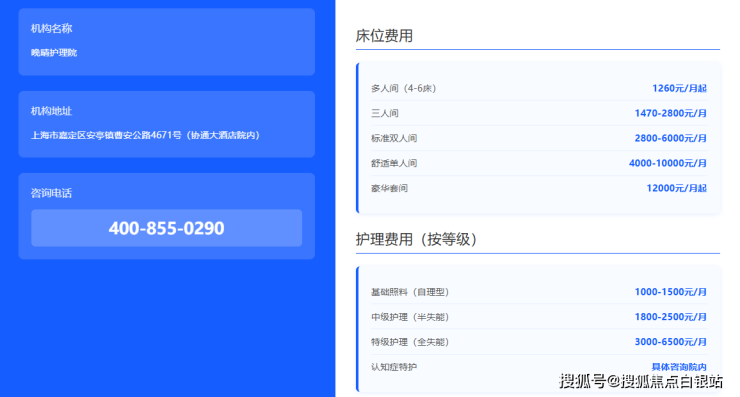Screen dimensions: 740x397
Task: Select the 4000-10000元/月 price
Action: 668,163
